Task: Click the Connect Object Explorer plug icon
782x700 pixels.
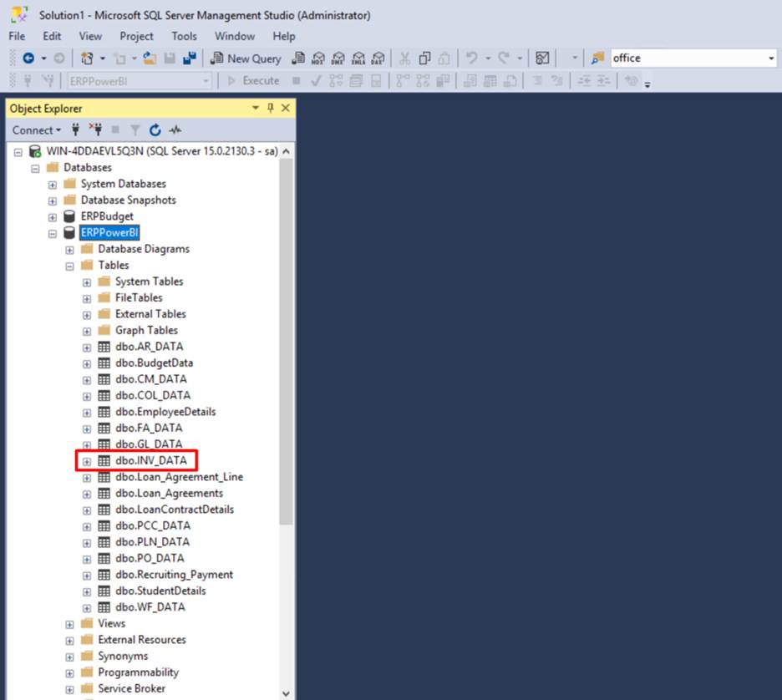Action: pos(75,130)
